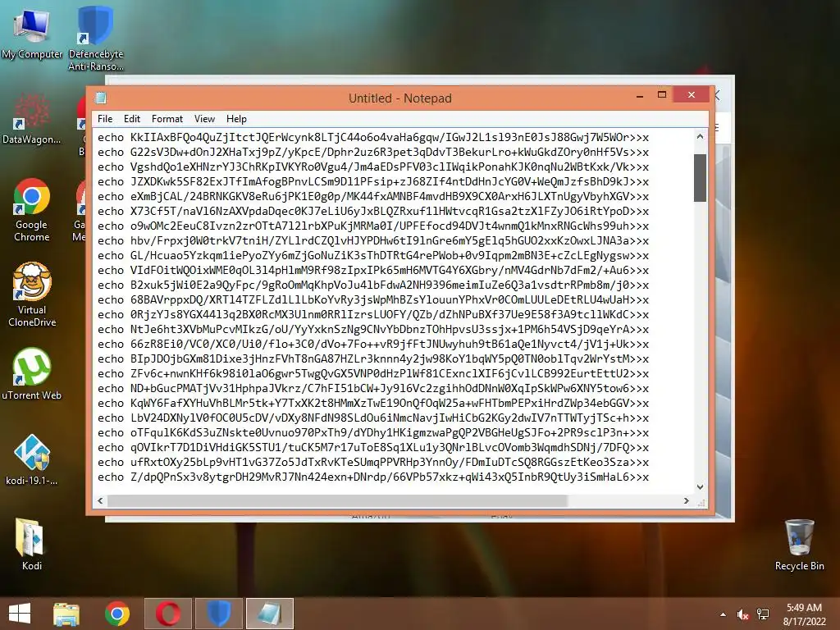
Task: Open Chrome from the taskbar
Action: coord(116,614)
